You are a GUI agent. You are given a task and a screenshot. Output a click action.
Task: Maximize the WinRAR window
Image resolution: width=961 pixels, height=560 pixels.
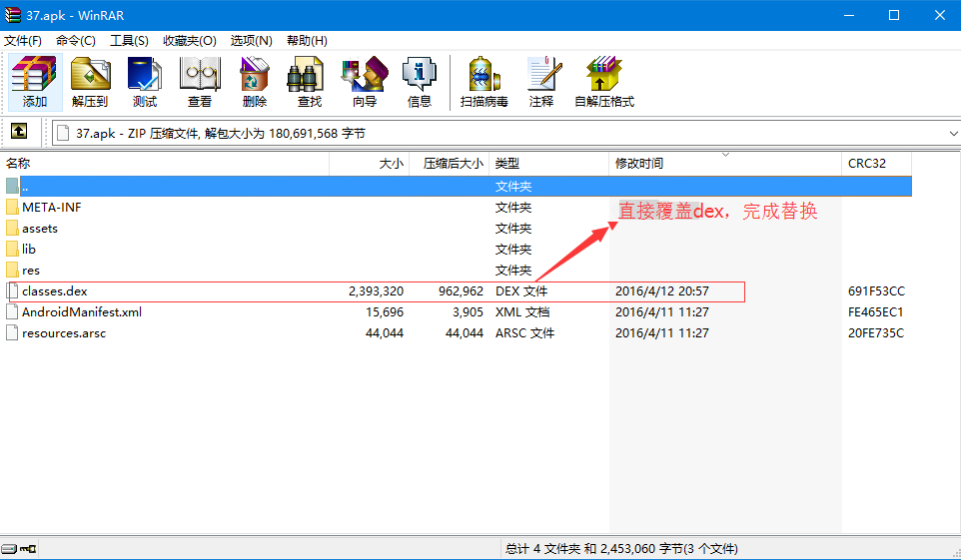[x=894, y=15]
